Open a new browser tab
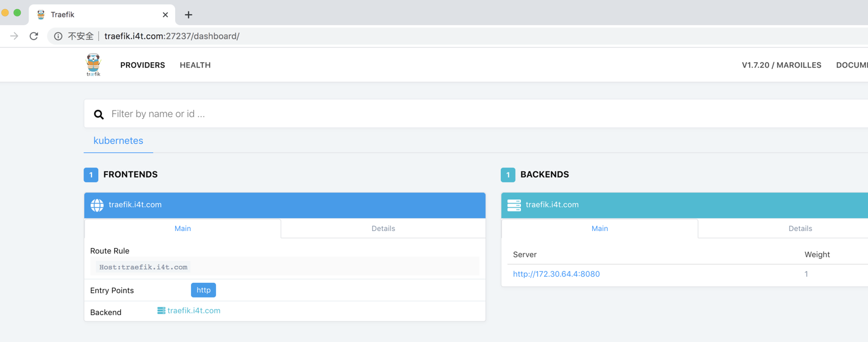Viewport: 868px width, 342px height. 188,15
